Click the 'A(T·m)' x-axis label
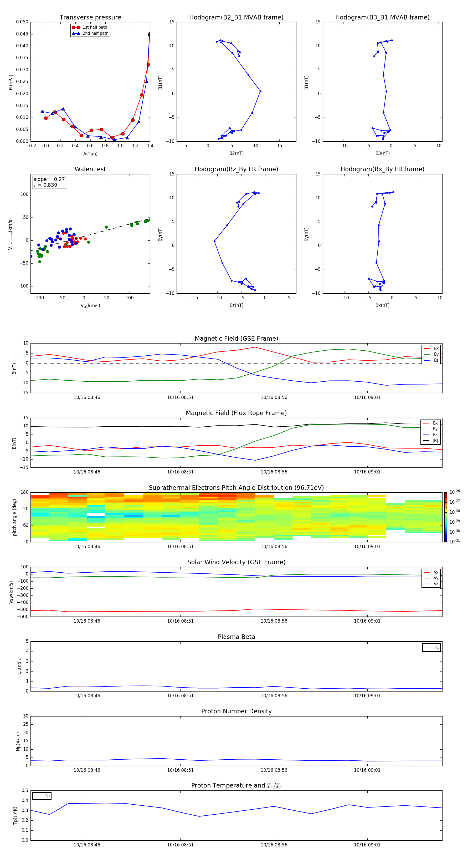The height and width of the screenshot is (868, 473). (90, 154)
